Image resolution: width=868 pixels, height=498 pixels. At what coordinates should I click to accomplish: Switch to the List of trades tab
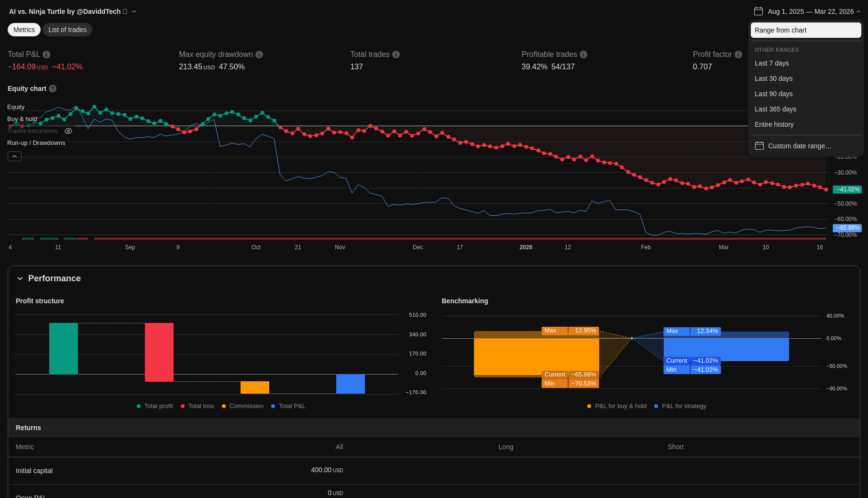click(67, 30)
